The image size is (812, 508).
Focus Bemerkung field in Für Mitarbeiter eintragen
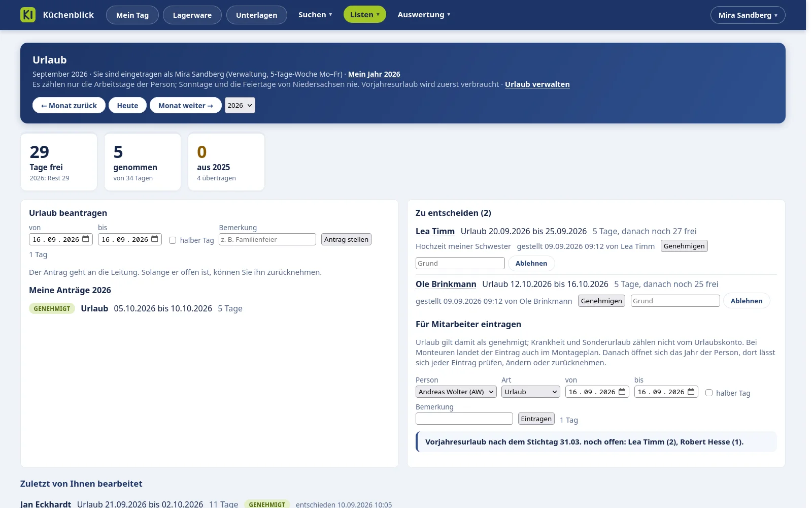click(x=464, y=419)
